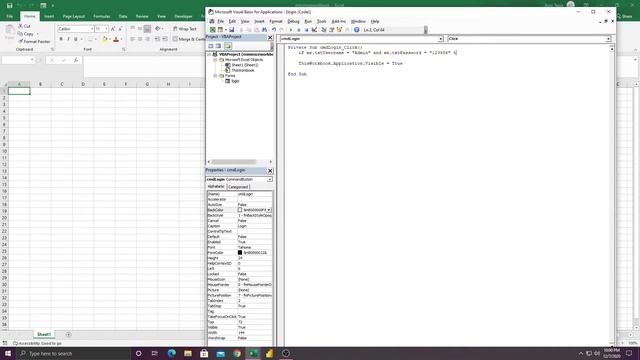Open Properties Window icon in VBA toolbar

click(331, 30)
